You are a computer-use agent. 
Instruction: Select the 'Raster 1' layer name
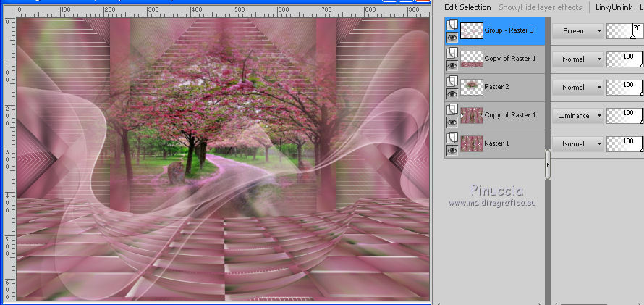click(x=496, y=143)
